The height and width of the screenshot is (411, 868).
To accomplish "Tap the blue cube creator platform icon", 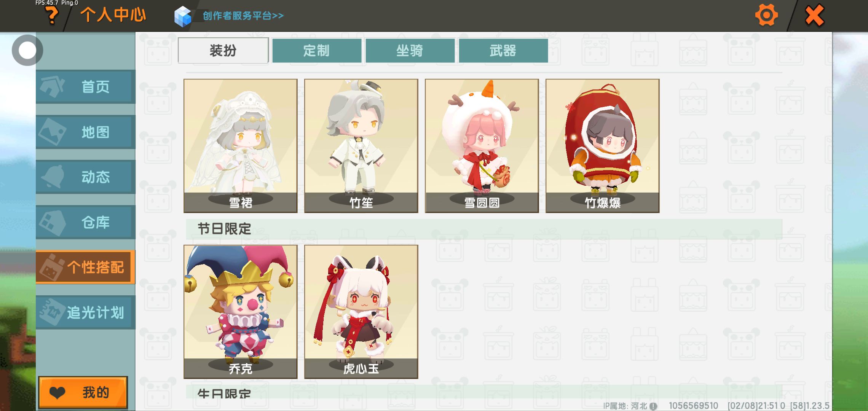I will tap(183, 16).
